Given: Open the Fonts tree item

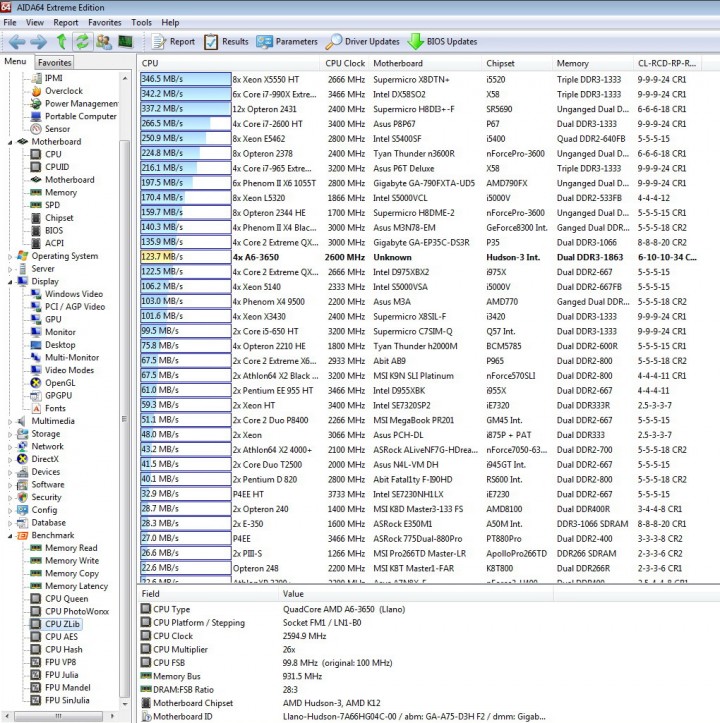Looking at the screenshot, I should pyautogui.click(x=55, y=408).
